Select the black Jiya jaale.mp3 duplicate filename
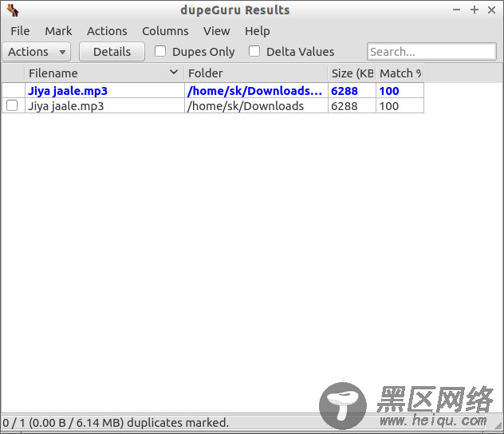Viewport: 504px width, 434px height. click(x=66, y=106)
